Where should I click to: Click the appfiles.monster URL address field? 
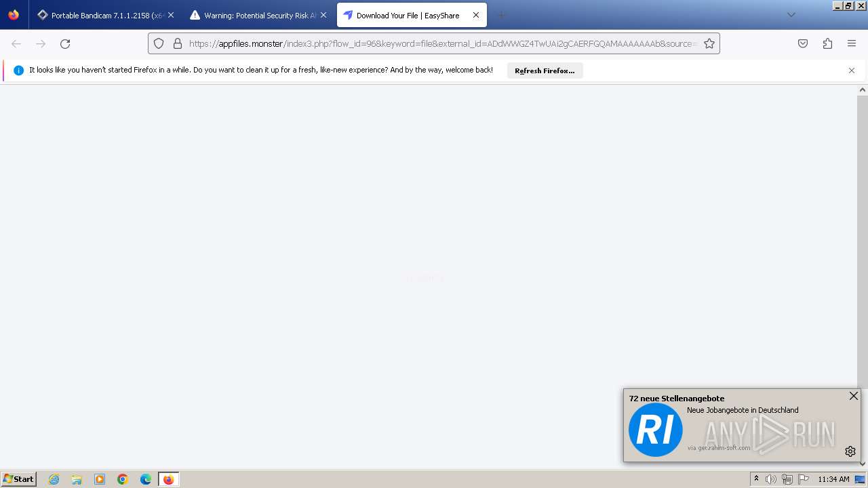point(442,43)
